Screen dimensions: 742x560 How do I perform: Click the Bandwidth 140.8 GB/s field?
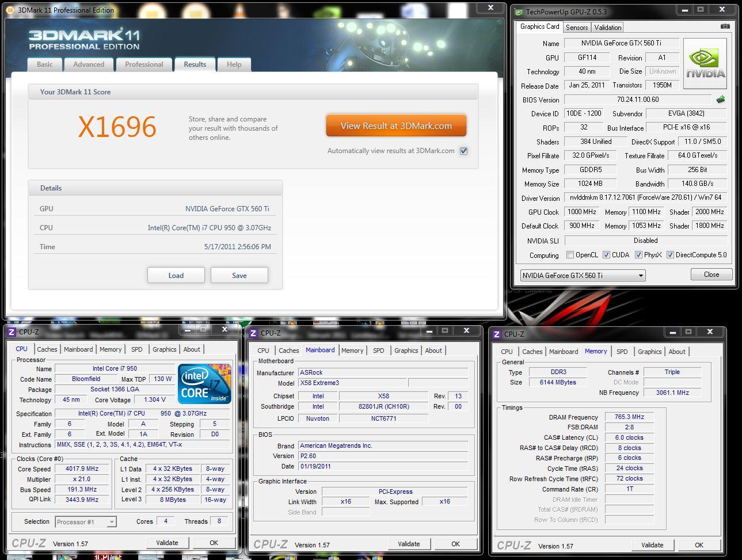point(697,184)
